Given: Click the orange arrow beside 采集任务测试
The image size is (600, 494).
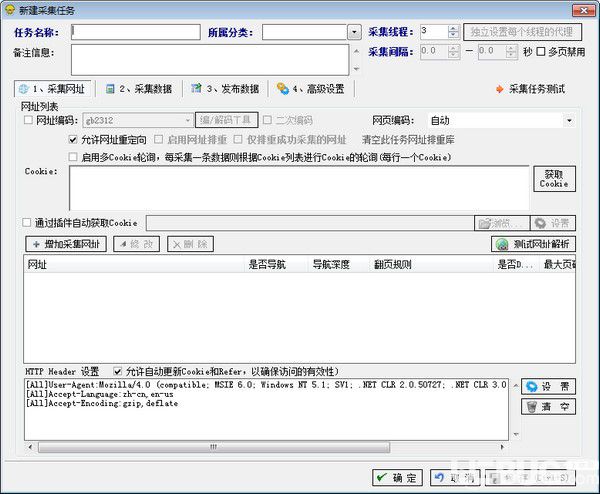Looking at the screenshot, I should (x=500, y=89).
